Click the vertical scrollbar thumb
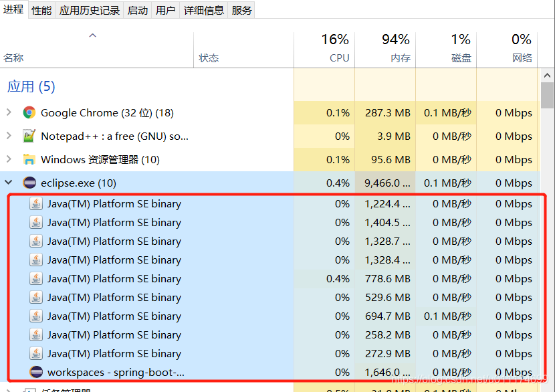The width and height of the screenshot is (555, 392). [547, 96]
